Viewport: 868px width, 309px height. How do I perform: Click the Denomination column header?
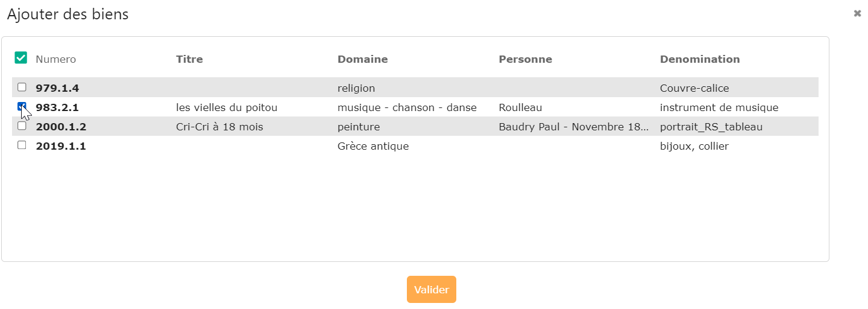tap(699, 59)
